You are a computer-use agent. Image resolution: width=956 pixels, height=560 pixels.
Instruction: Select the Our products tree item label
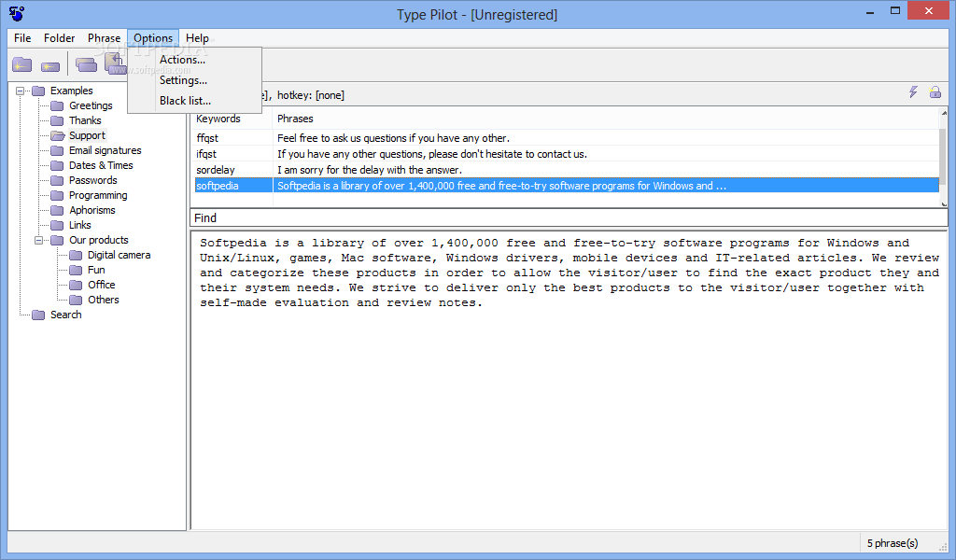coord(99,240)
